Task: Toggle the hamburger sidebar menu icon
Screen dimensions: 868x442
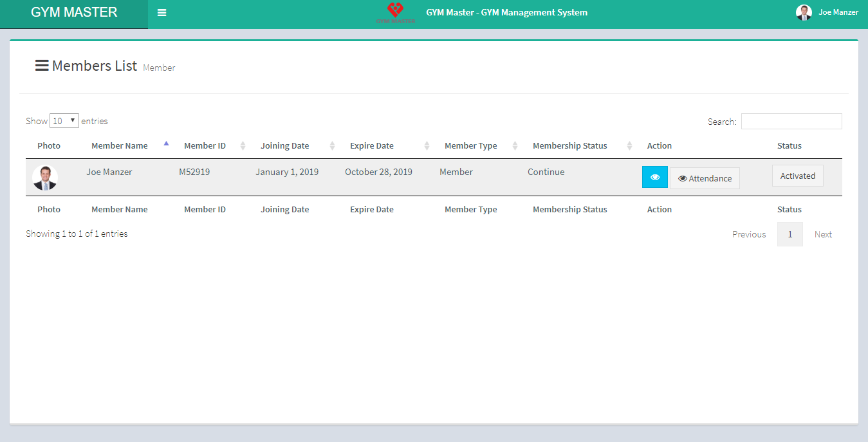Action: (162, 13)
